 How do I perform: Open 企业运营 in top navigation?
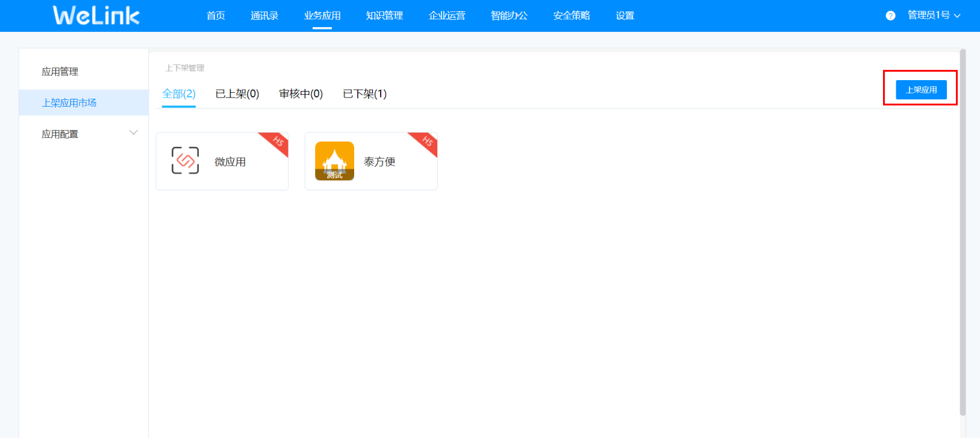click(447, 16)
